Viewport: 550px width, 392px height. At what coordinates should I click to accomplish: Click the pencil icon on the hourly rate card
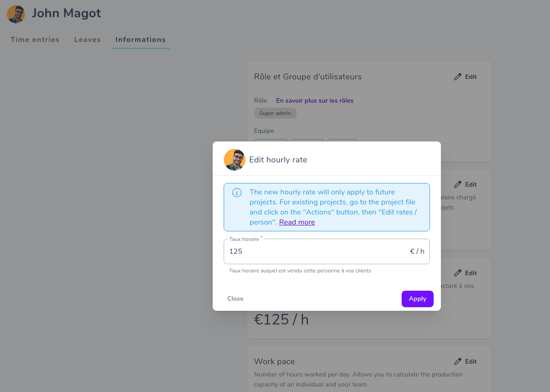point(458,273)
